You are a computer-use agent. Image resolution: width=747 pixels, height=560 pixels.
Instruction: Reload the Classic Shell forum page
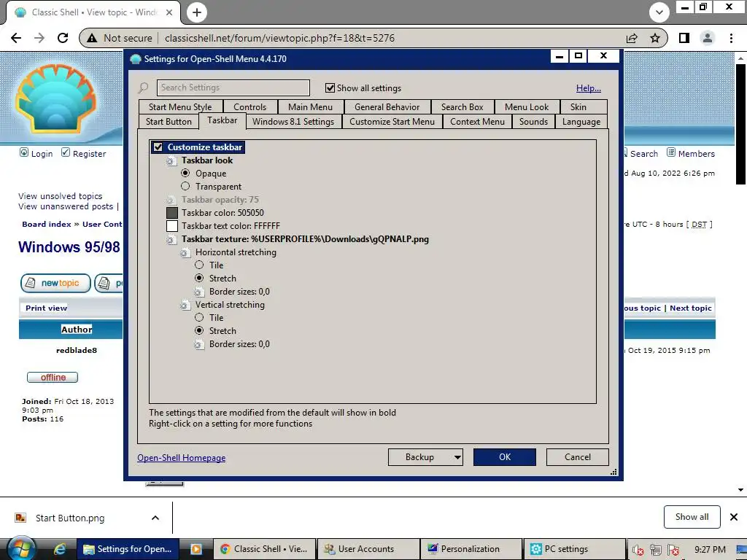coord(63,38)
